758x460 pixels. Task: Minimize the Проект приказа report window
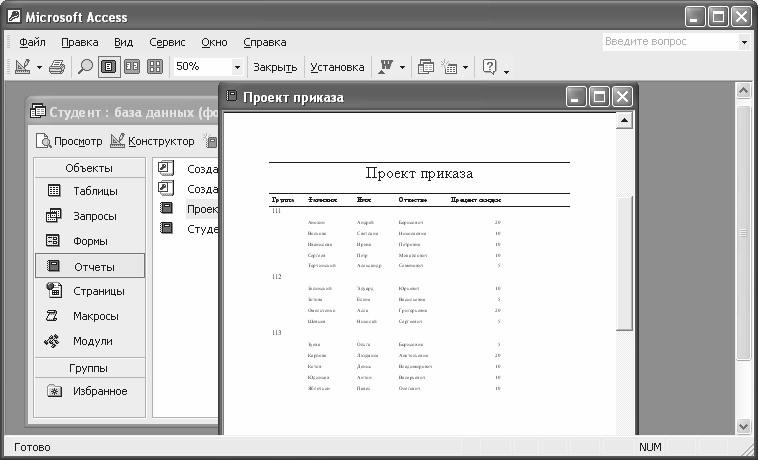(x=576, y=97)
